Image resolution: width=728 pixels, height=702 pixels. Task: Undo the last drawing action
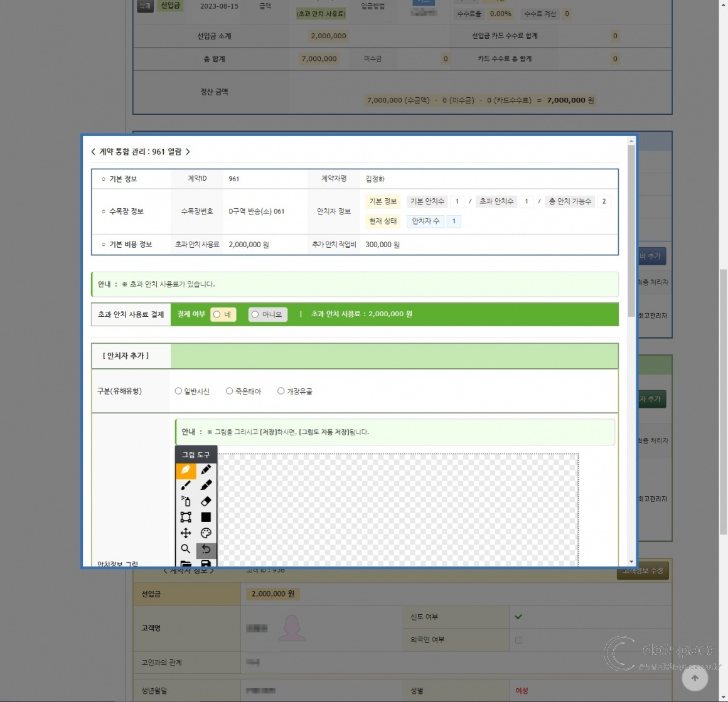pos(206,550)
